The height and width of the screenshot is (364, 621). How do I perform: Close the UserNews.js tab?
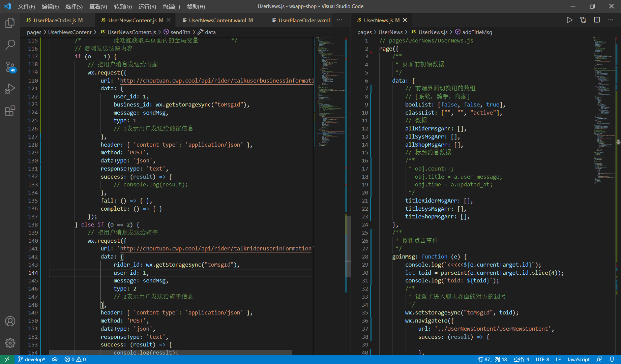pos(405,20)
